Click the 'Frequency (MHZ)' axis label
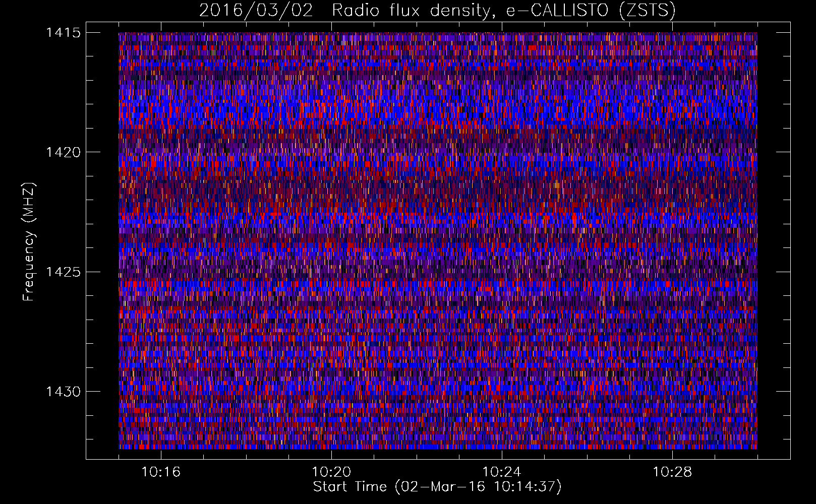 tap(29, 241)
